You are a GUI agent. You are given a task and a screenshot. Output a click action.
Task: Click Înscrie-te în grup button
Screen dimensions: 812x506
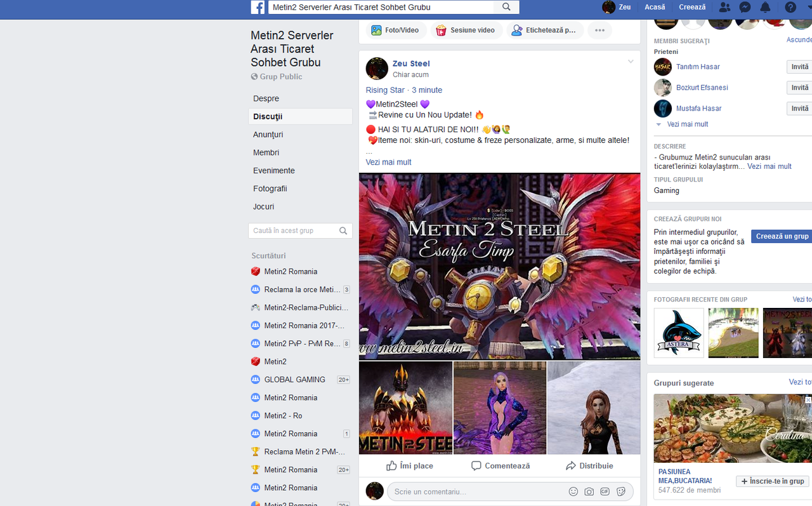coord(772,481)
